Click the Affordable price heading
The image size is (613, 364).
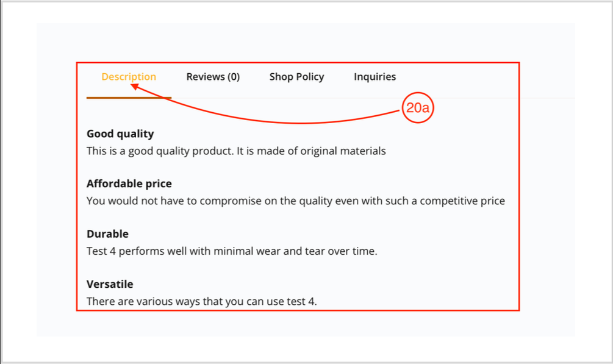click(x=129, y=184)
